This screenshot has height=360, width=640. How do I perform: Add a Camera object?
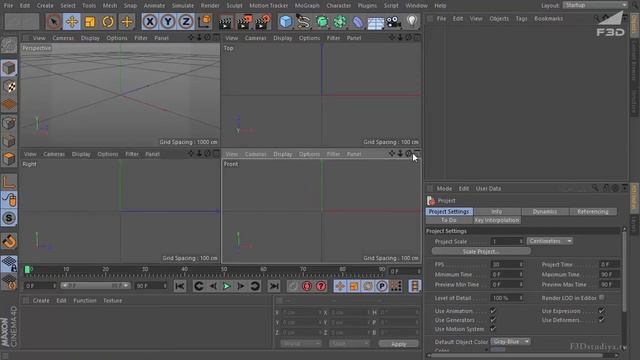pos(393,22)
